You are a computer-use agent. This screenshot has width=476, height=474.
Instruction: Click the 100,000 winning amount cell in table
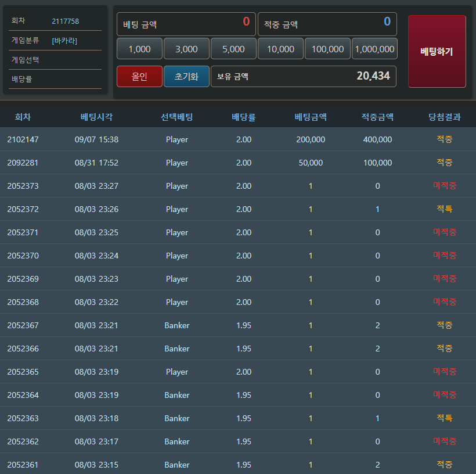[x=377, y=163]
